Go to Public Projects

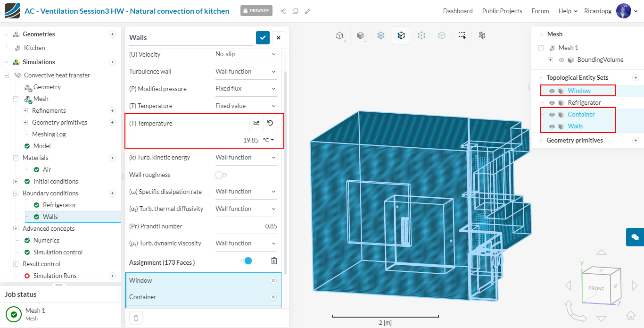pyautogui.click(x=502, y=11)
